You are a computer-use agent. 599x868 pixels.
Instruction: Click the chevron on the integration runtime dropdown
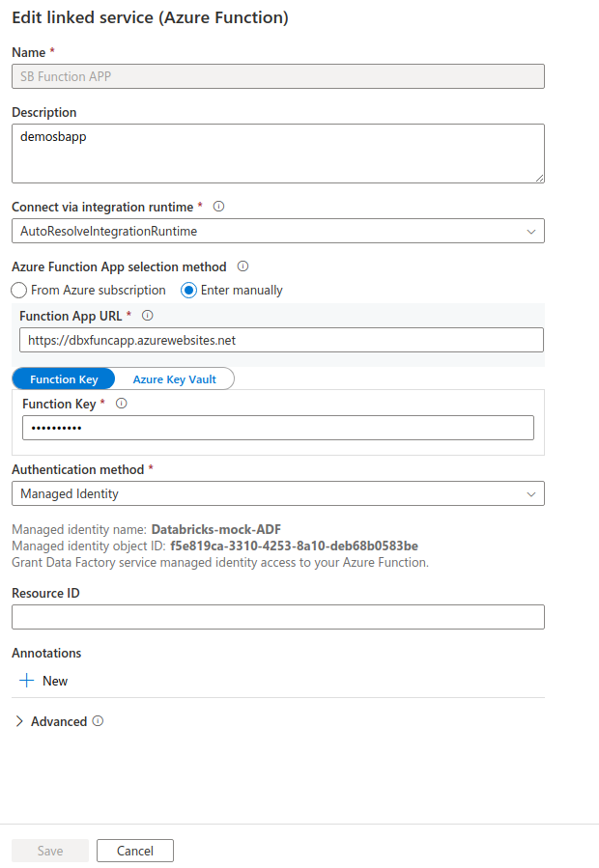(x=530, y=231)
